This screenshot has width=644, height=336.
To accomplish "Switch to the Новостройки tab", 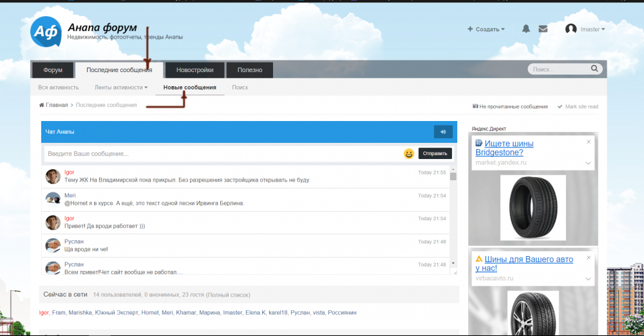I will click(194, 70).
